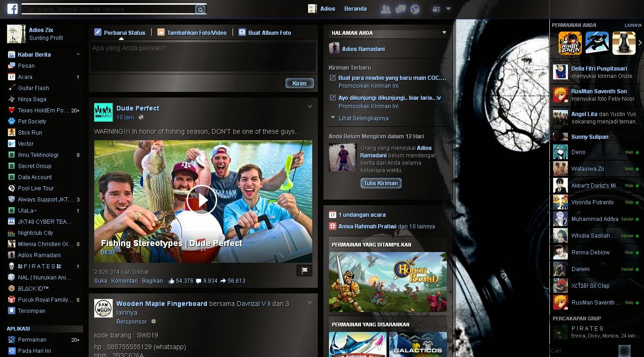The image size is (644, 357).
Task: Expand Lihat Selengkapnya
Action: click(x=363, y=118)
